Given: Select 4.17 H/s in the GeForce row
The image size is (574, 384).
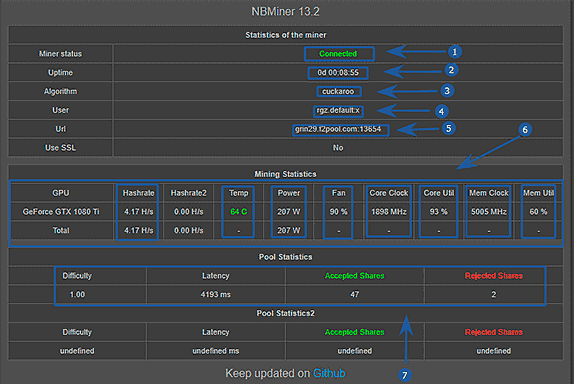Looking at the screenshot, I should [138, 212].
